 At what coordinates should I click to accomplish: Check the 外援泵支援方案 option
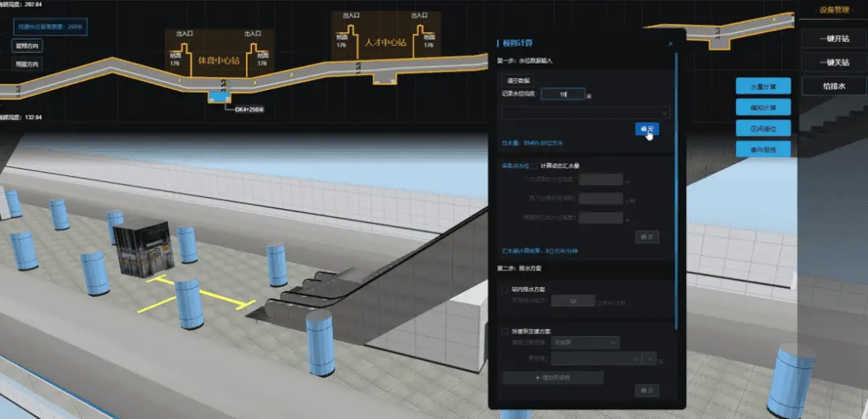coord(504,331)
